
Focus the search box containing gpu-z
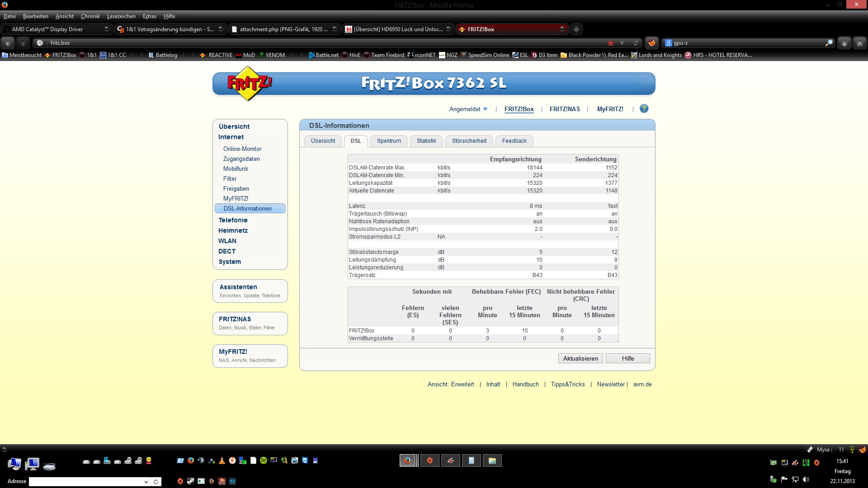748,43
